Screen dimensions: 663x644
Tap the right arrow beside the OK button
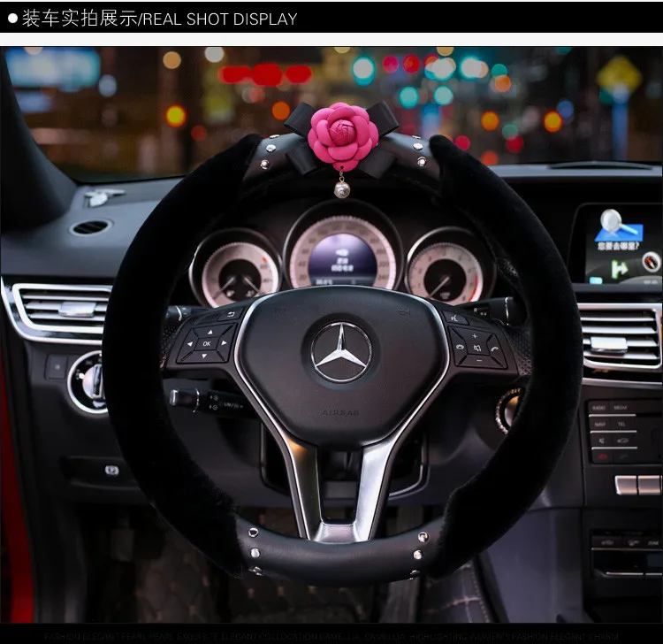225,342
